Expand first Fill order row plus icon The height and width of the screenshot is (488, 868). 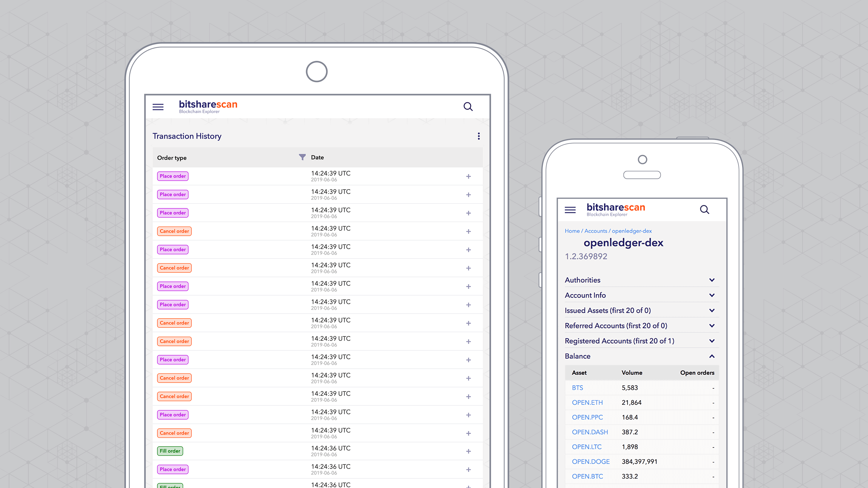coord(468,451)
